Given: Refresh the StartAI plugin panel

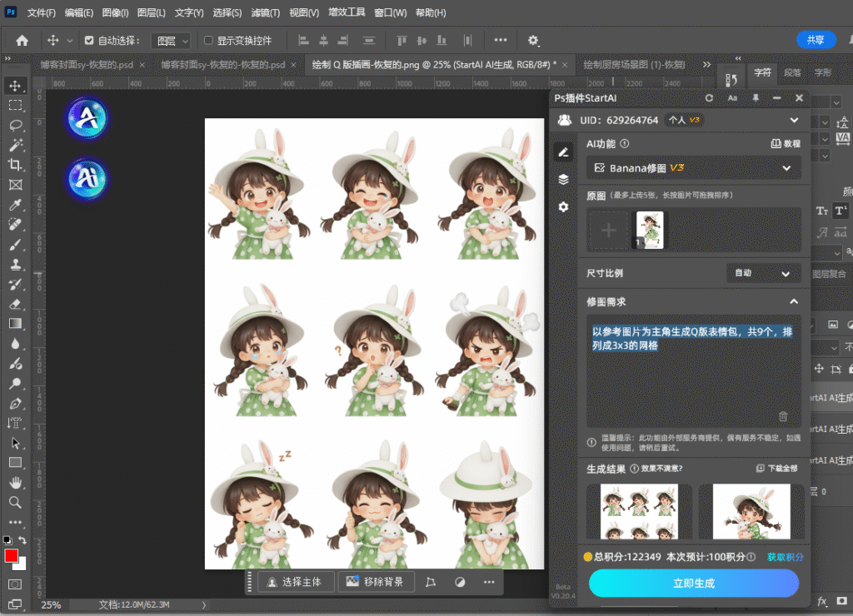Looking at the screenshot, I should [x=709, y=98].
